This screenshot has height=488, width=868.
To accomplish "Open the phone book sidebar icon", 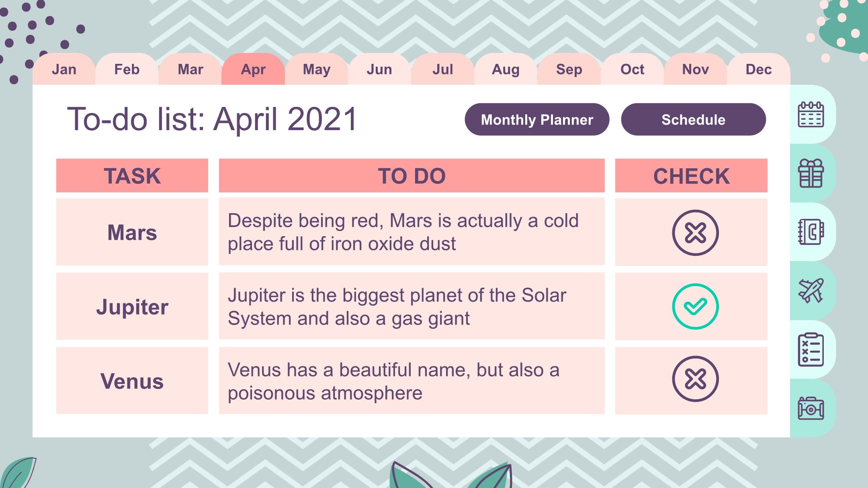I will click(811, 232).
